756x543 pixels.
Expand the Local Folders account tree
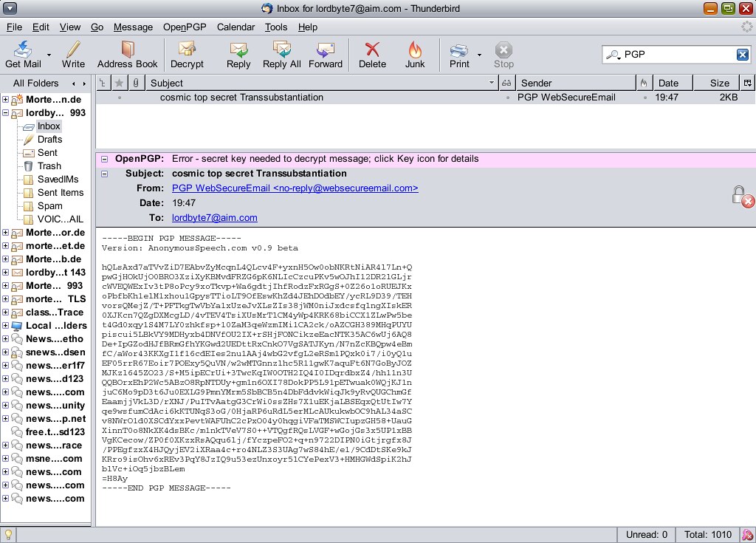[6, 325]
